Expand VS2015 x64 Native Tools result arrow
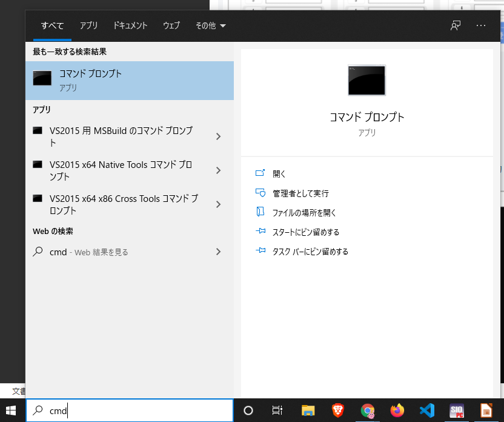The height and width of the screenshot is (422, 504). pyautogui.click(x=219, y=170)
